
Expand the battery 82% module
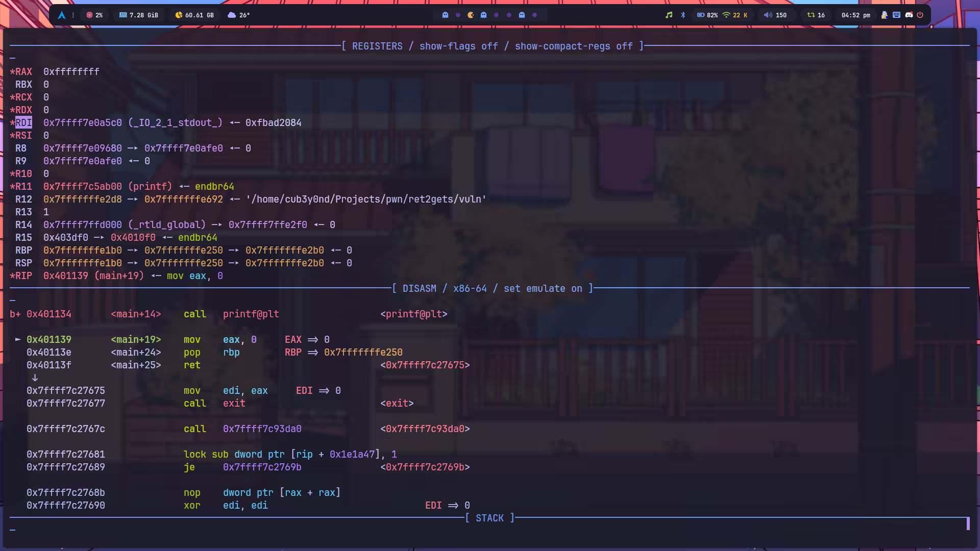tap(707, 15)
